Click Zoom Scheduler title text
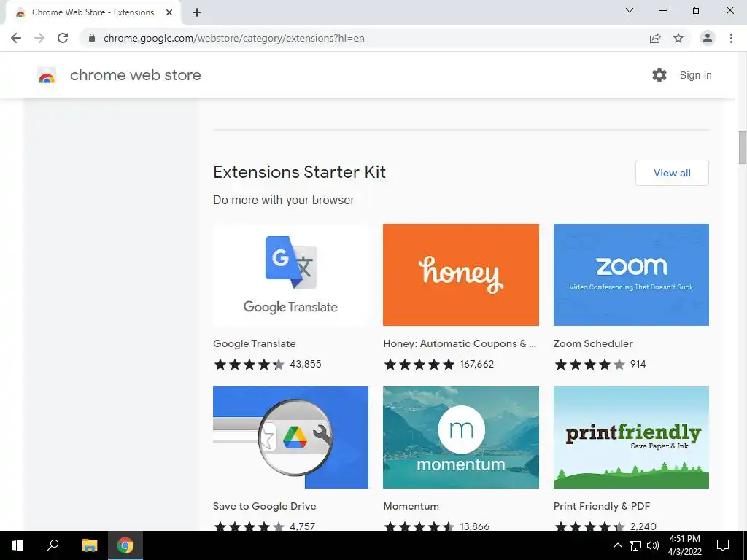Image resolution: width=747 pixels, height=560 pixels. tap(593, 344)
